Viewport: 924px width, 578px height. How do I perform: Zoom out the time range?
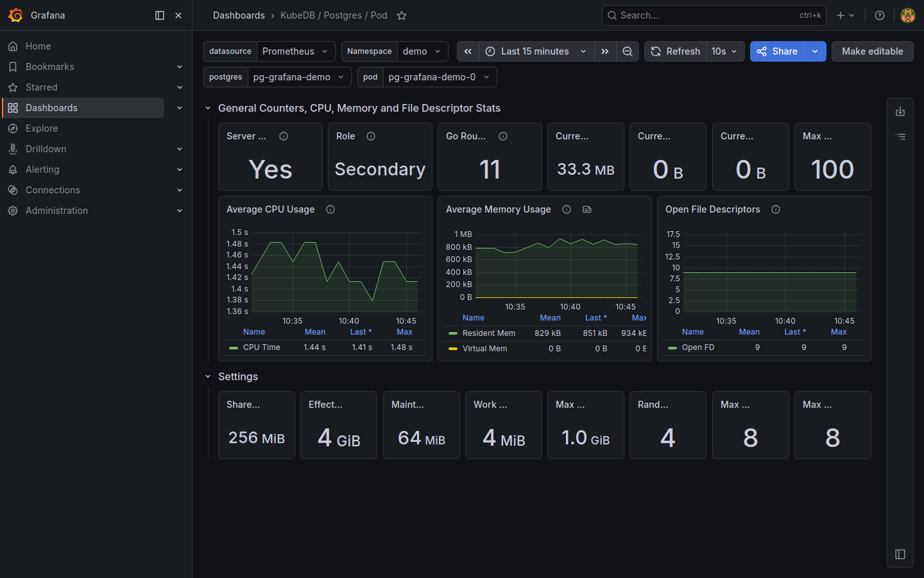pos(628,51)
